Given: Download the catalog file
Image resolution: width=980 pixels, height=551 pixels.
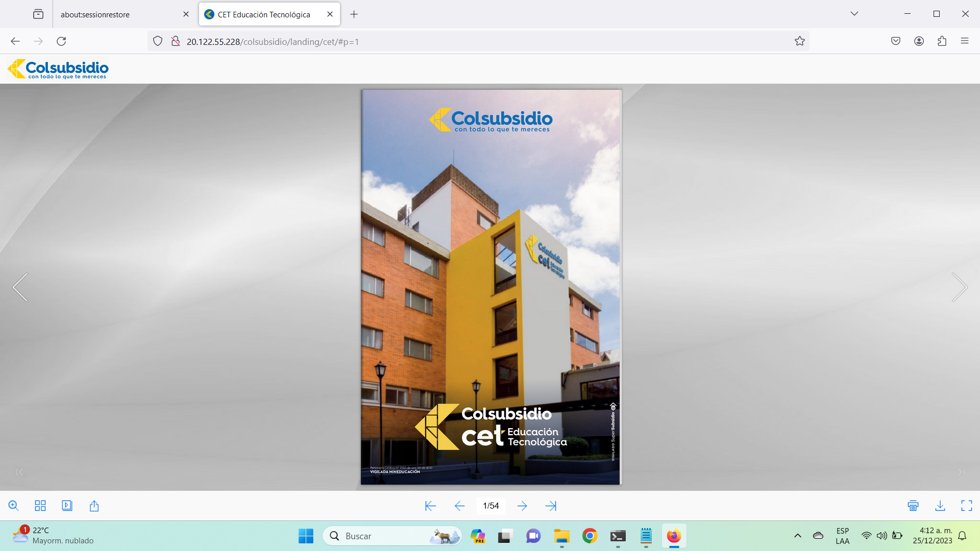Looking at the screenshot, I should point(940,506).
